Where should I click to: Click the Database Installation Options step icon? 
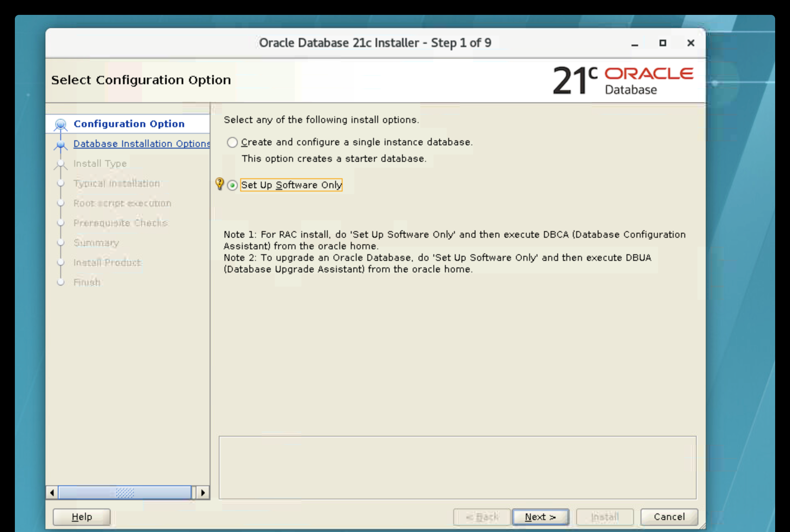click(x=61, y=144)
